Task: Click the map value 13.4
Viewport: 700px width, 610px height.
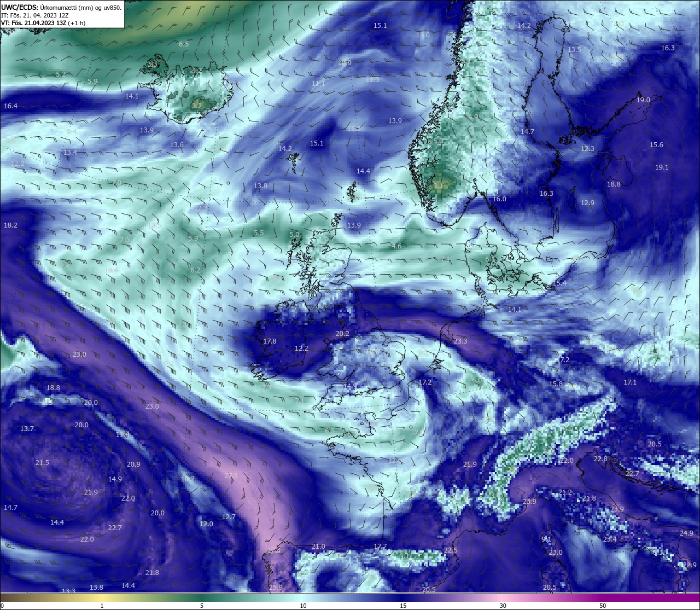Action: pyautogui.click(x=70, y=152)
